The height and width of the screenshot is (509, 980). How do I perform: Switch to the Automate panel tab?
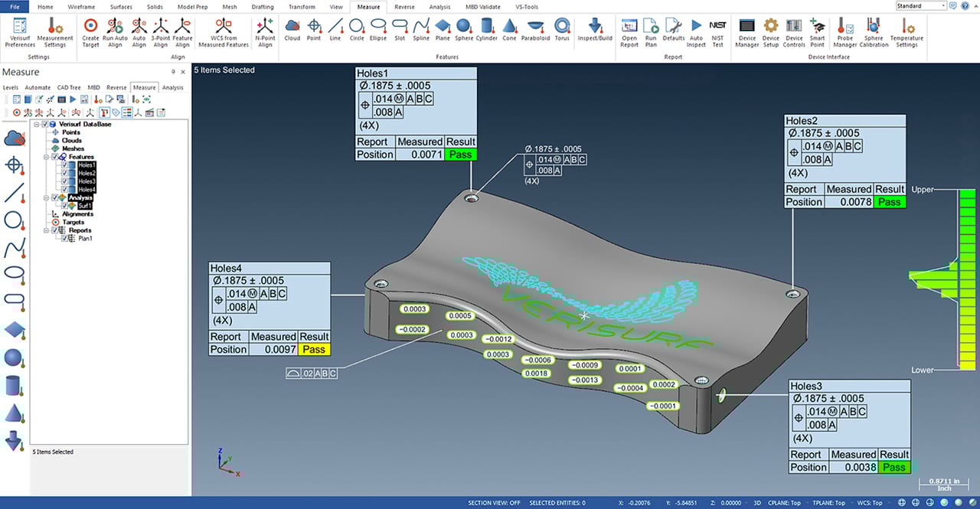point(38,87)
